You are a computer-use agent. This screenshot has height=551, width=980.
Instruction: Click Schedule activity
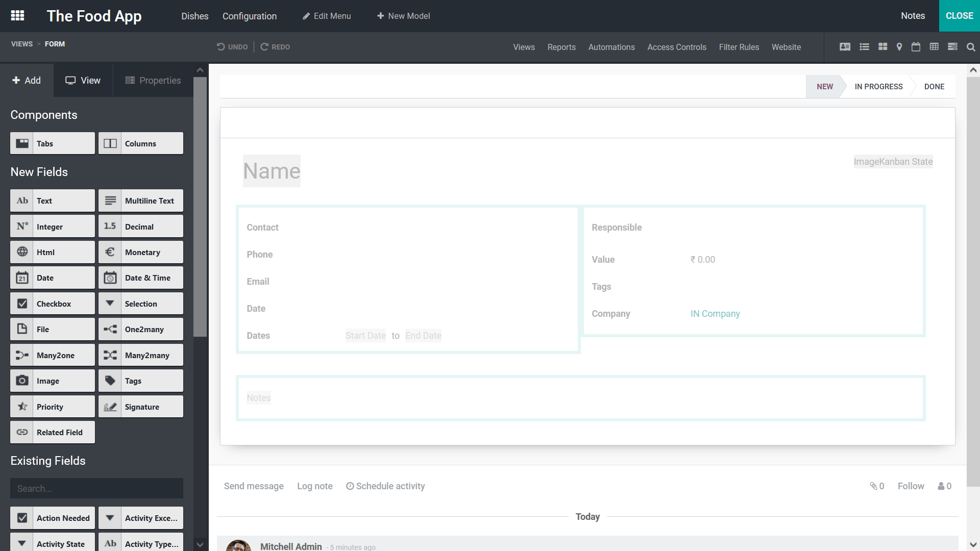pos(385,486)
